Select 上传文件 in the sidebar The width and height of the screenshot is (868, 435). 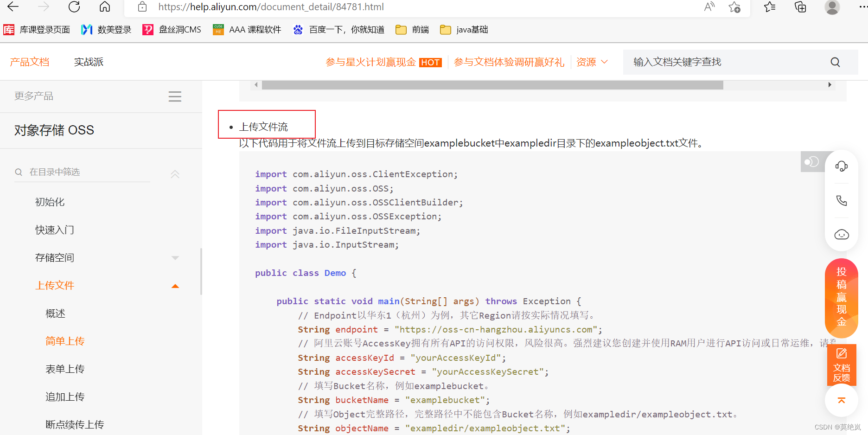pyautogui.click(x=55, y=286)
